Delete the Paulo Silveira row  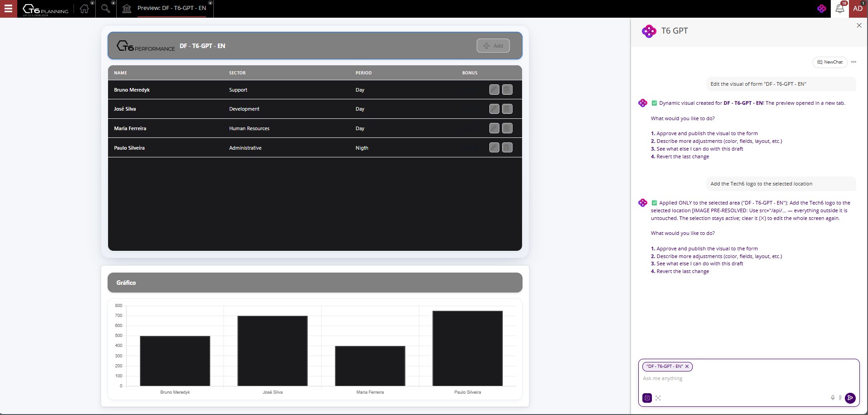pyautogui.click(x=508, y=147)
